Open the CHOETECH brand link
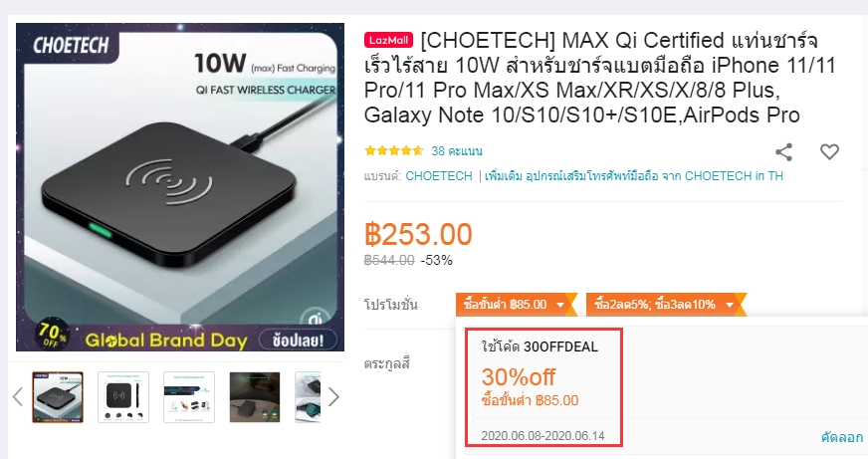Image resolution: width=868 pixels, height=459 pixels. tap(439, 176)
